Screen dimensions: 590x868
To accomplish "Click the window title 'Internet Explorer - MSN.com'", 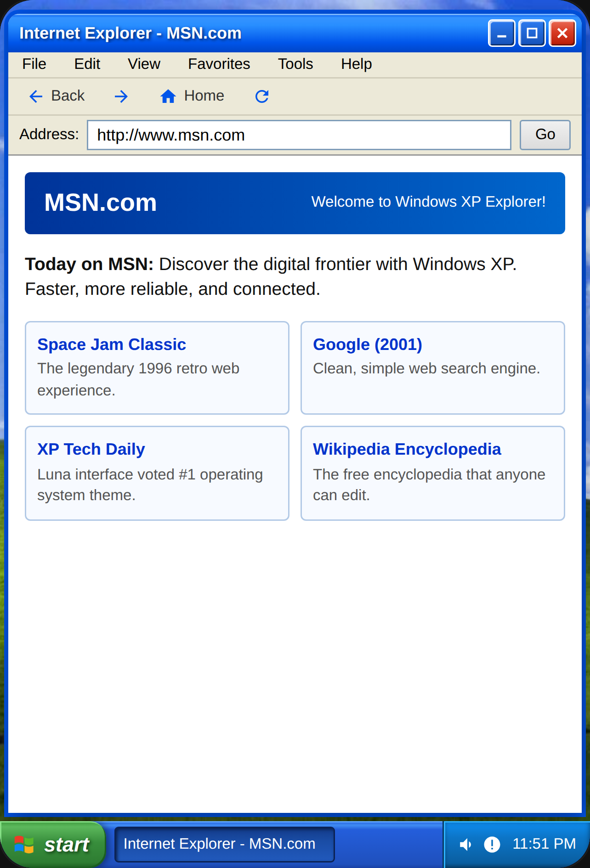I will (130, 33).
